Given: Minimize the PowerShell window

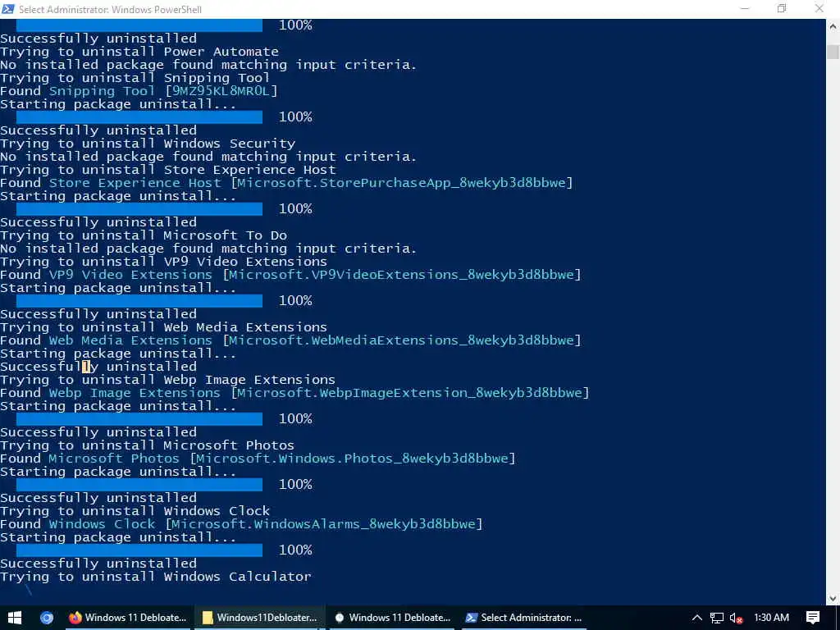Looking at the screenshot, I should pyautogui.click(x=745, y=8).
